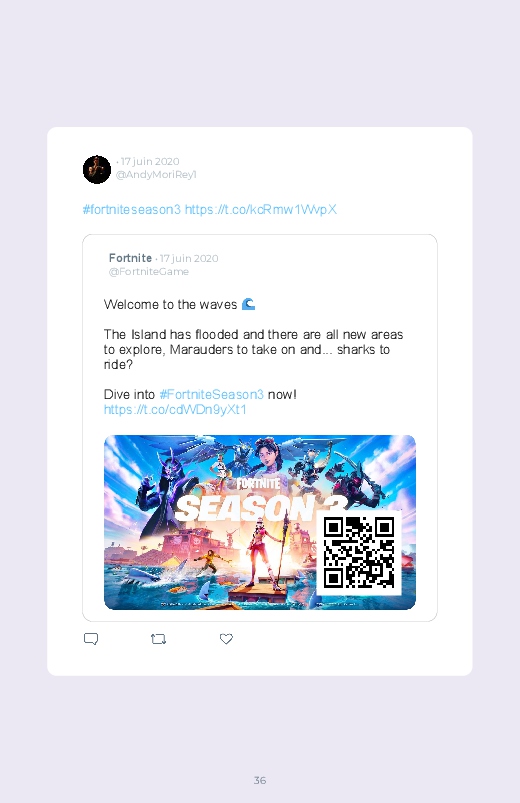This screenshot has height=803, width=520.
Task: Click the retweet arrows icon
Action: 158,639
